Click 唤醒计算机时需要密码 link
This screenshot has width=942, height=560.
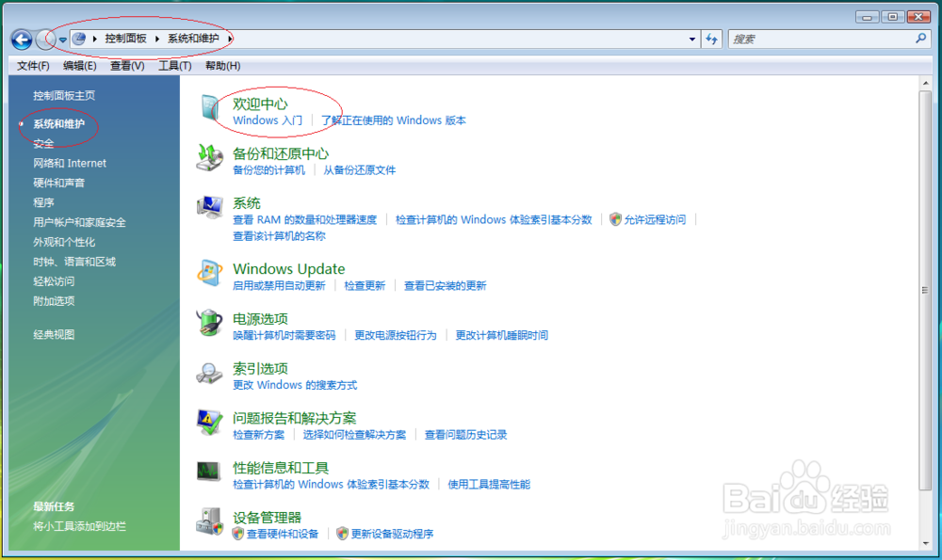(284, 335)
